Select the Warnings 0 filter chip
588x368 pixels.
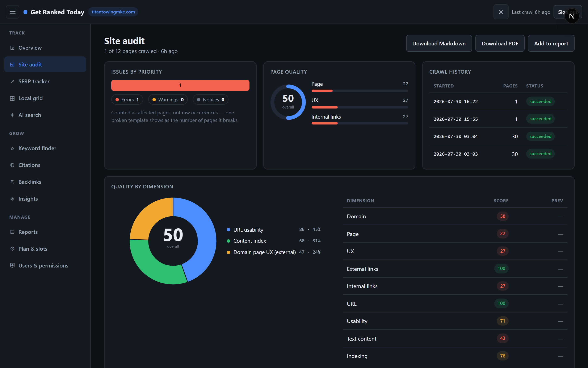pos(168,99)
